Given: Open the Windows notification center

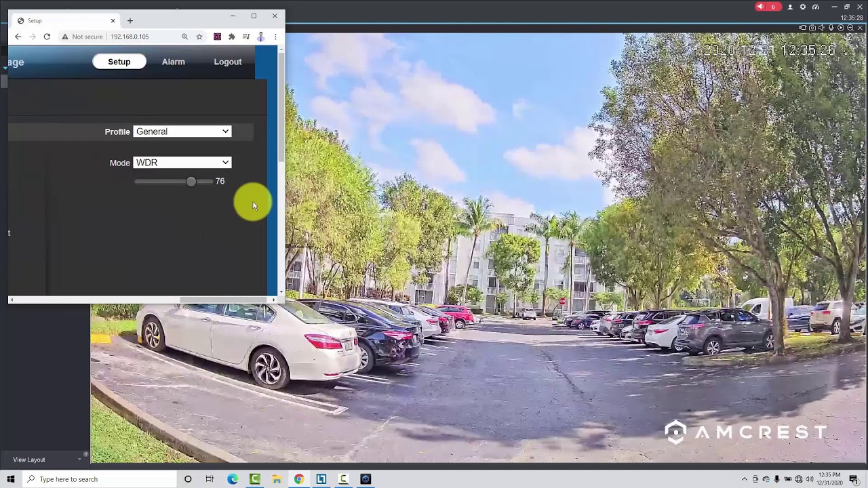Looking at the screenshot, I should point(854,479).
